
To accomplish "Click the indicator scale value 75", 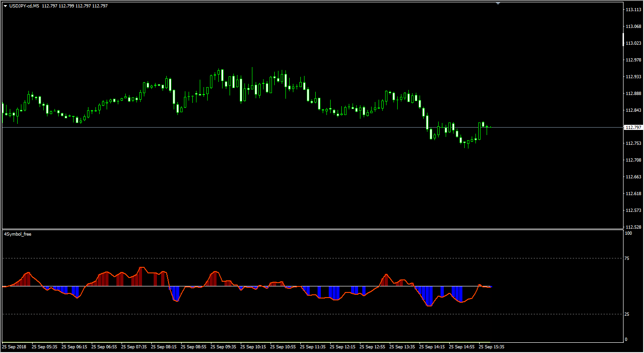I will (x=627, y=258).
